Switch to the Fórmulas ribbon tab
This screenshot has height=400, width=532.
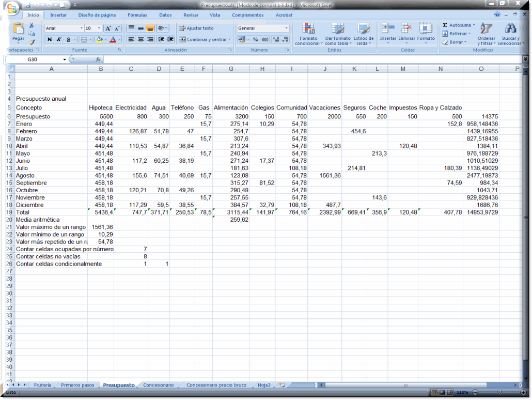pos(137,15)
